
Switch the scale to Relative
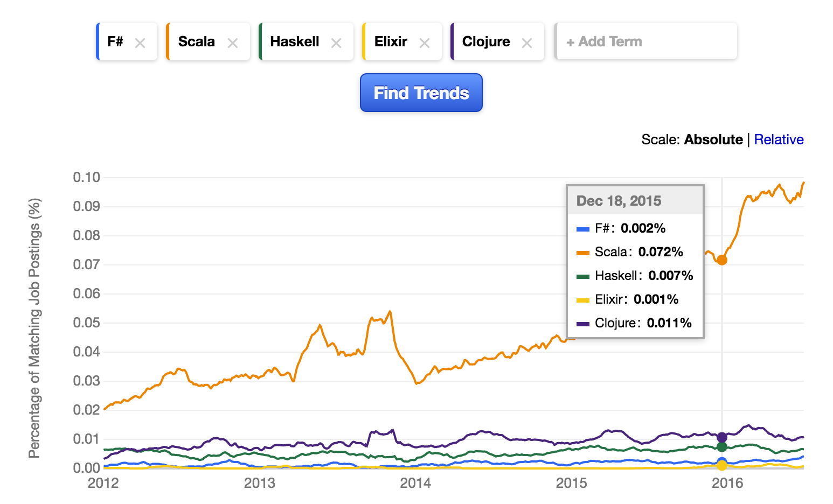pos(779,139)
